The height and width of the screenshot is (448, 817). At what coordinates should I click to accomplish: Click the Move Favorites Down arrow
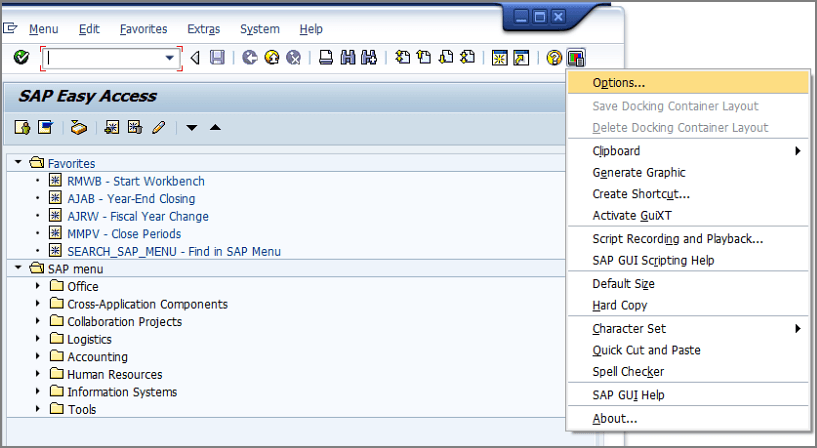pyautogui.click(x=192, y=128)
